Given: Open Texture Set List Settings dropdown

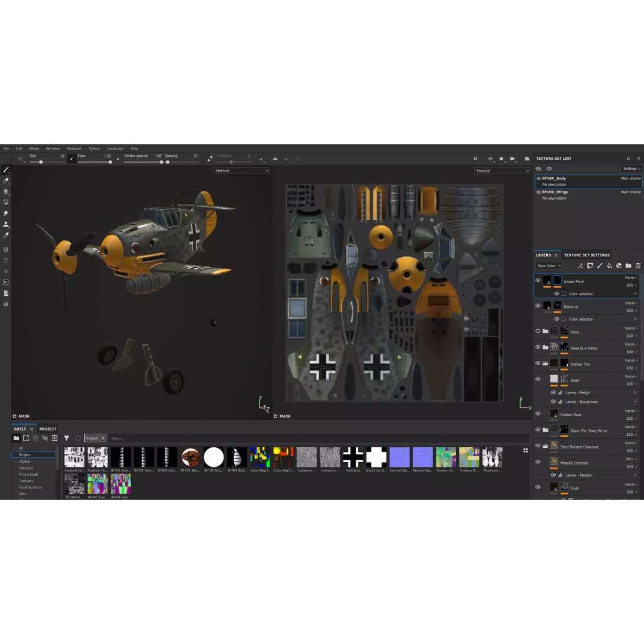Looking at the screenshot, I should click(631, 168).
